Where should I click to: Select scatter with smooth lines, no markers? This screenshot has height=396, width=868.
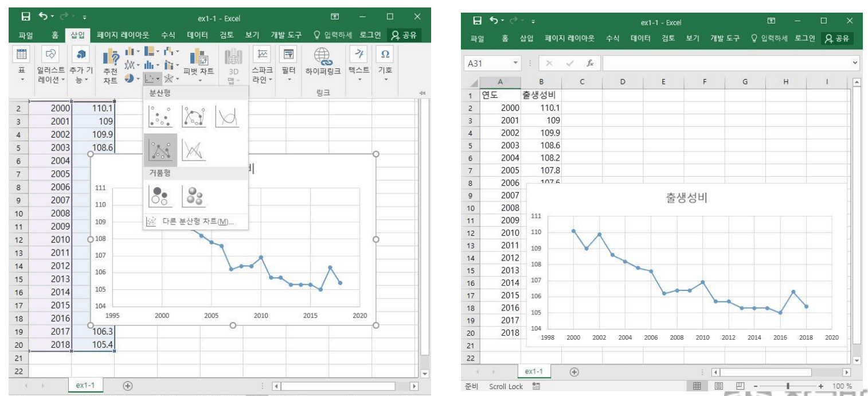coord(227,117)
